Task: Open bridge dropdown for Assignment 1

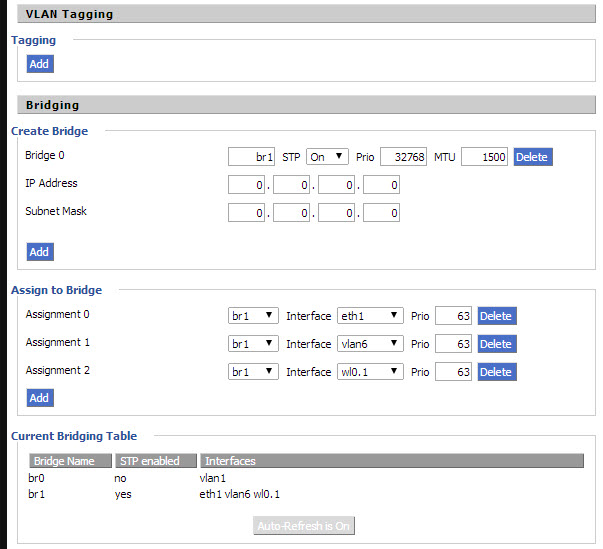Action: [253, 344]
